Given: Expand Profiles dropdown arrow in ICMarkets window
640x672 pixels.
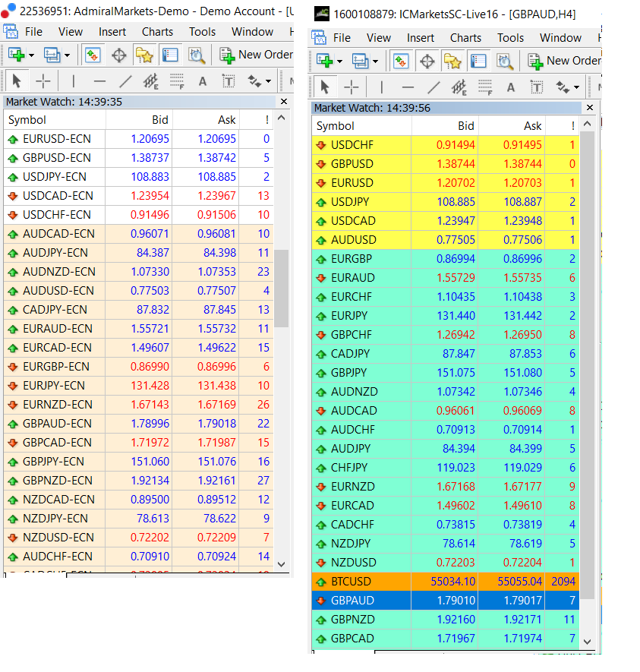Looking at the screenshot, I should click(x=375, y=61).
